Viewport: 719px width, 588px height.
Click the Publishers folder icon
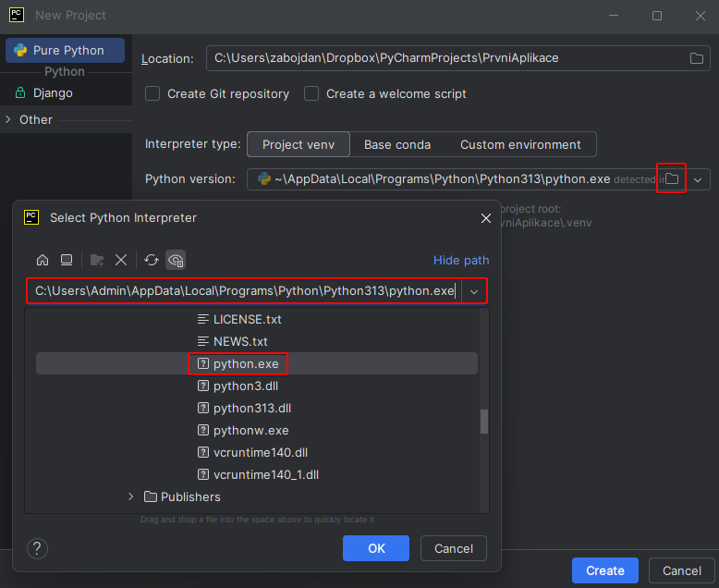[151, 496]
